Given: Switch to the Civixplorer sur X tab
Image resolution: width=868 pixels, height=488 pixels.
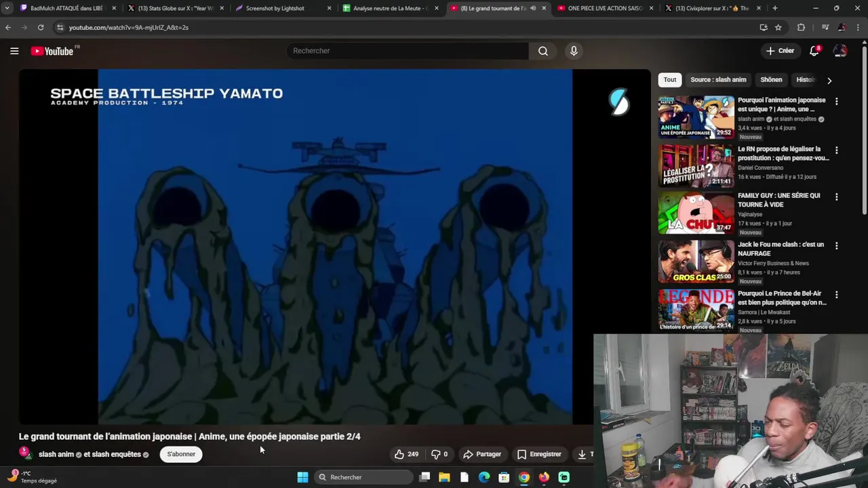Looking at the screenshot, I should pyautogui.click(x=712, y=8).
